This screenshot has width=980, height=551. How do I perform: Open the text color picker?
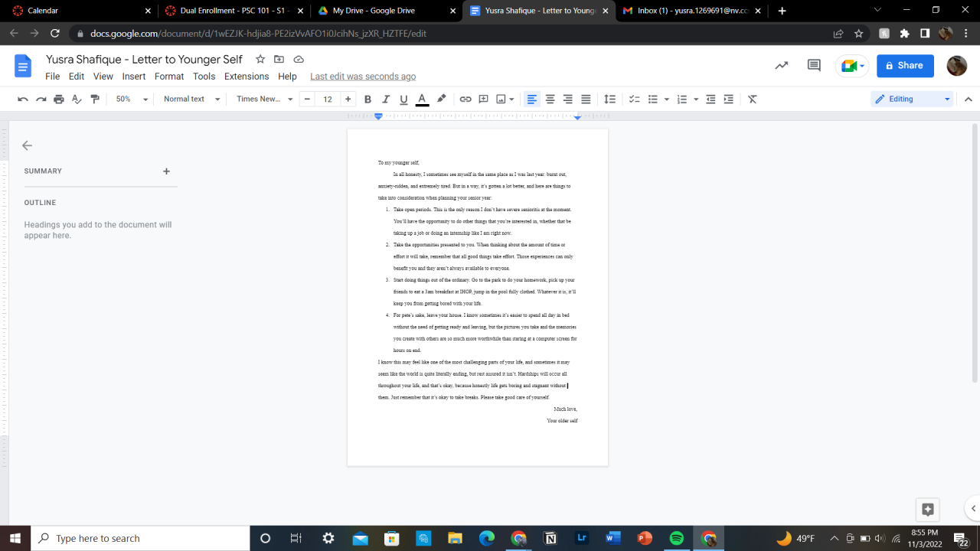pos(422,99)
